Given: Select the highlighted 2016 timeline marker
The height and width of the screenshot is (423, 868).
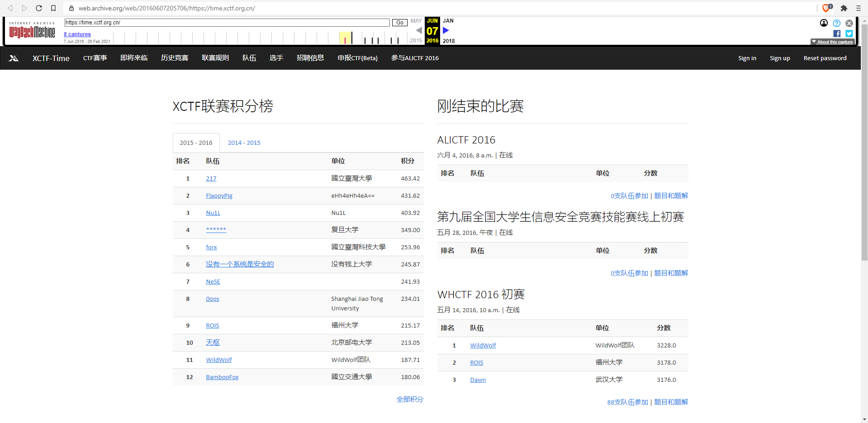Looking at the screenshot, I should point(345,38).
